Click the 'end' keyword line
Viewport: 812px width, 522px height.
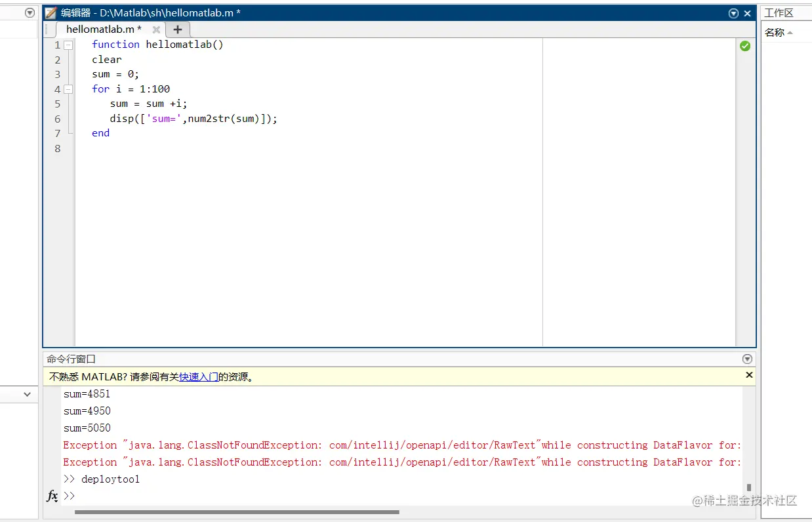point(101,133)
